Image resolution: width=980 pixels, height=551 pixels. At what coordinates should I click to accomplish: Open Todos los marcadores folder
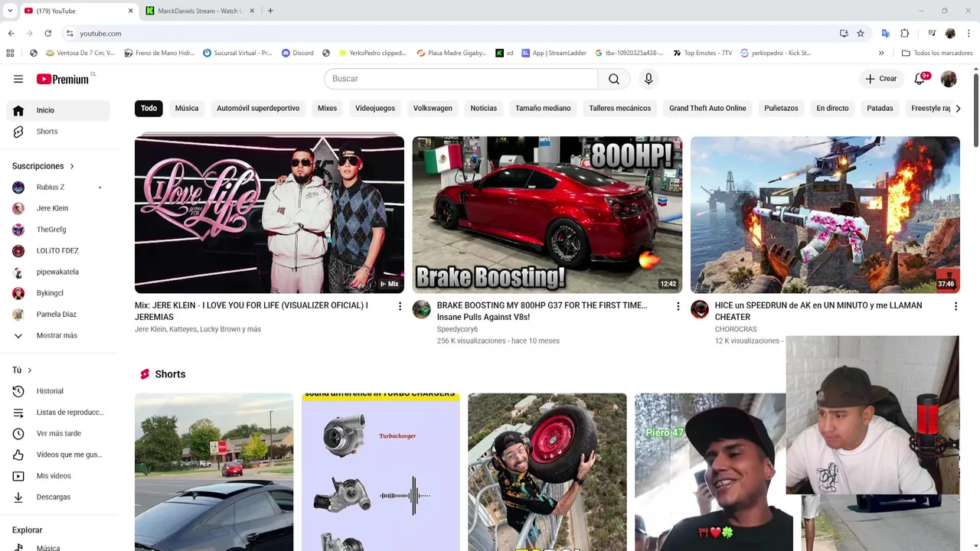point(938,53)
